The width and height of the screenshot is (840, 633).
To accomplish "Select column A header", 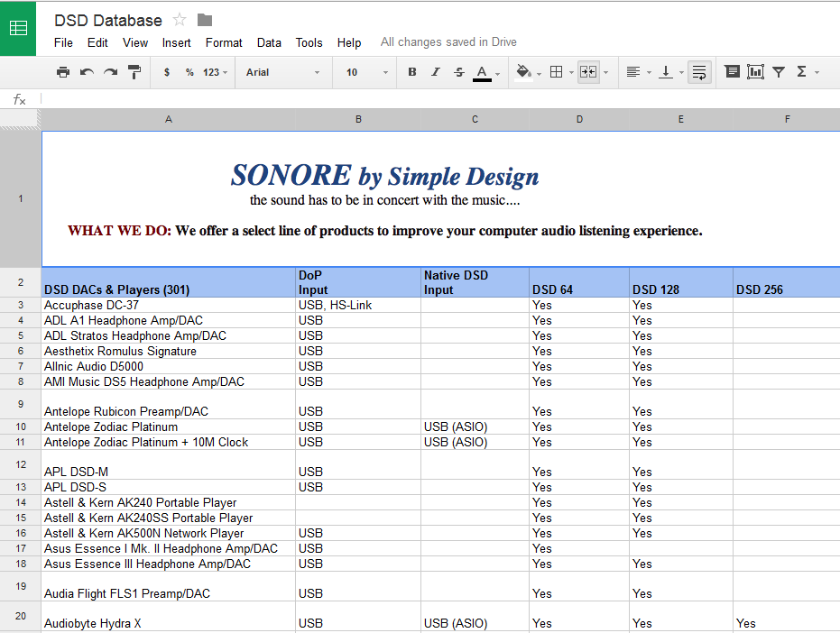I will [168, 119].
